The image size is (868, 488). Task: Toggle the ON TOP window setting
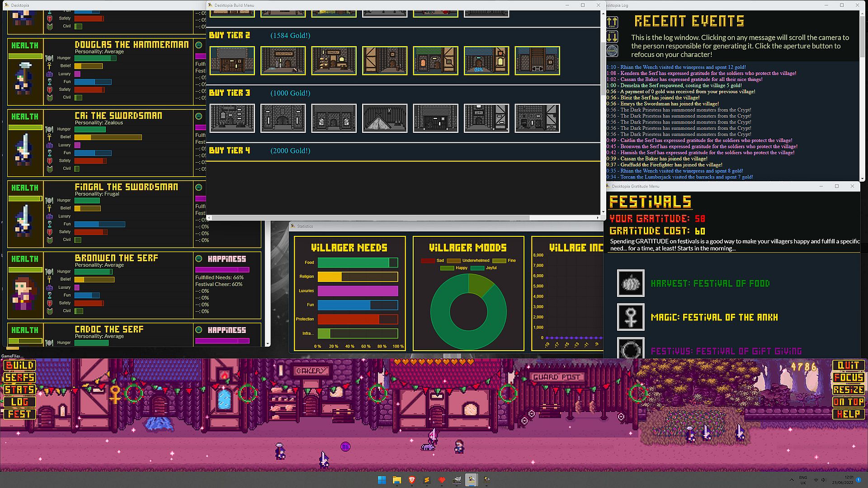point(848,402)
